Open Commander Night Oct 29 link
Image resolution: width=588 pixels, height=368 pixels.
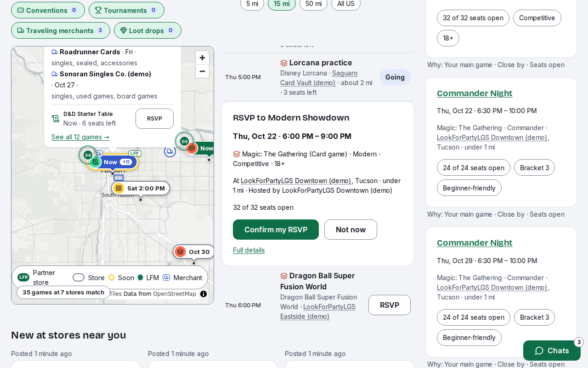[x=475, y=243]
